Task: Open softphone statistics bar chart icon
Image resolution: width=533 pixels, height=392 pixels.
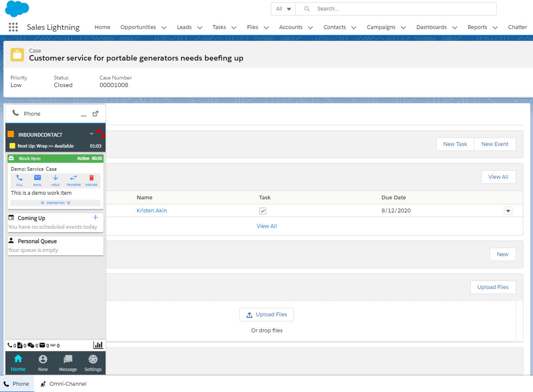Action: pos(98,345)
